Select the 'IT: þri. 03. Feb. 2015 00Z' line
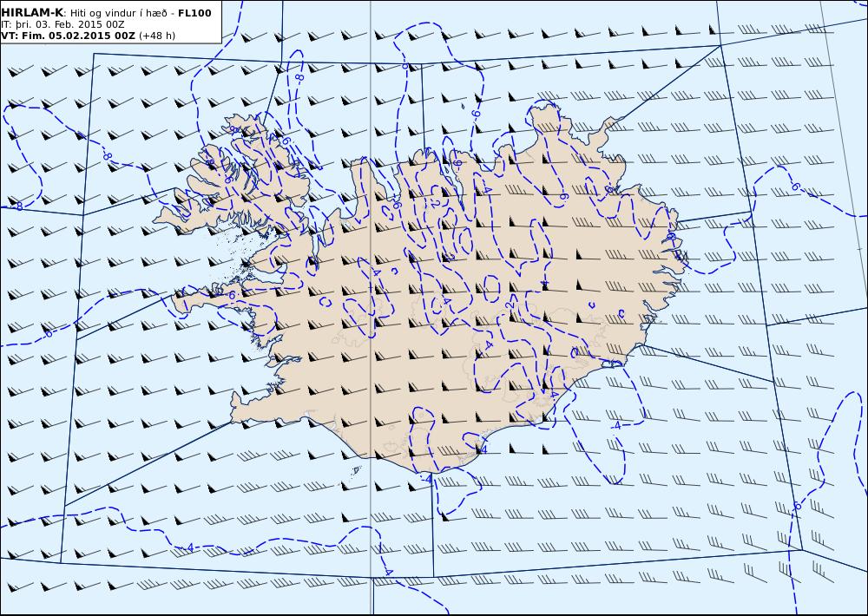868x616 pixels. pyautogui.click(x=62, y=25)
